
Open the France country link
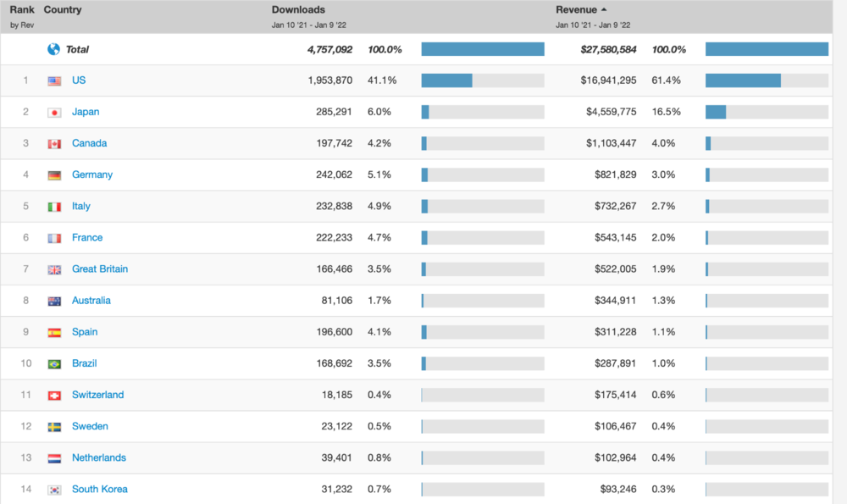(87, 237)
